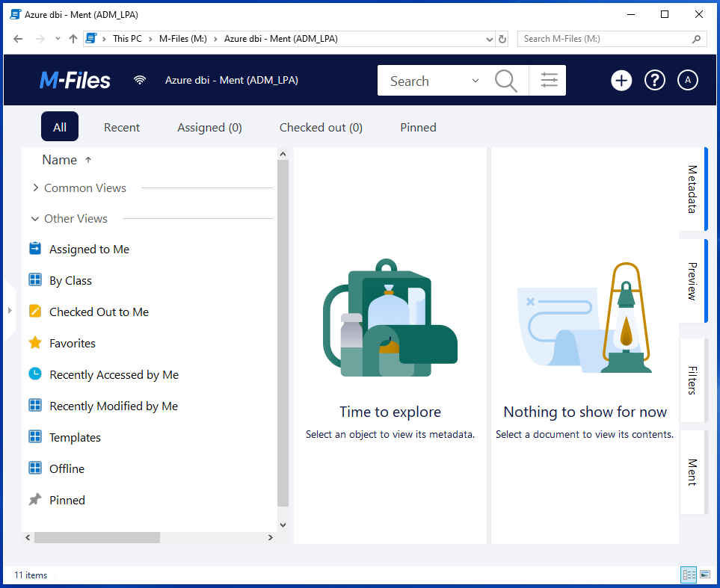The image size is (720, 588).
Task: Go back with the Explorer back arrow
Action: click(18, 39)
